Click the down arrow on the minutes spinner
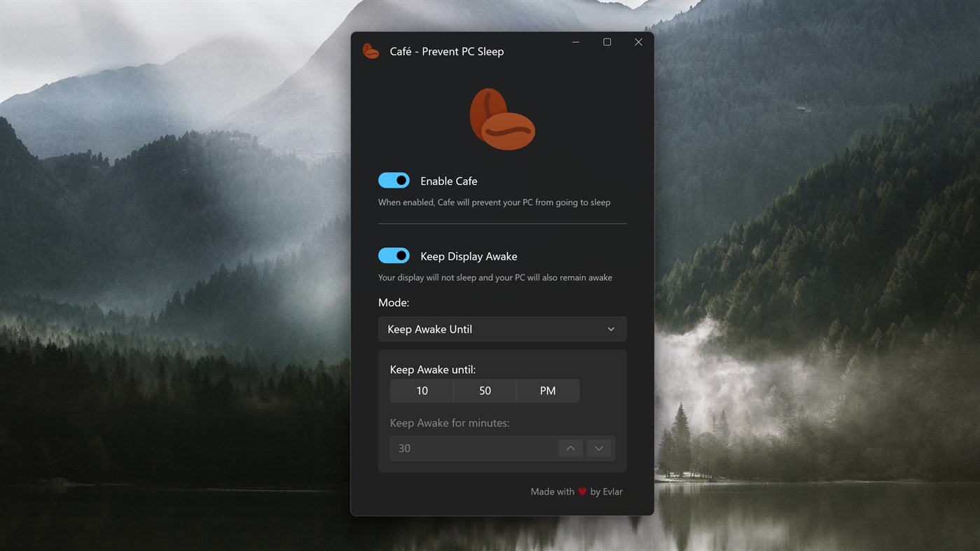Image resolution: width=980 pixels, height=551 pixels. pos(599,447)
